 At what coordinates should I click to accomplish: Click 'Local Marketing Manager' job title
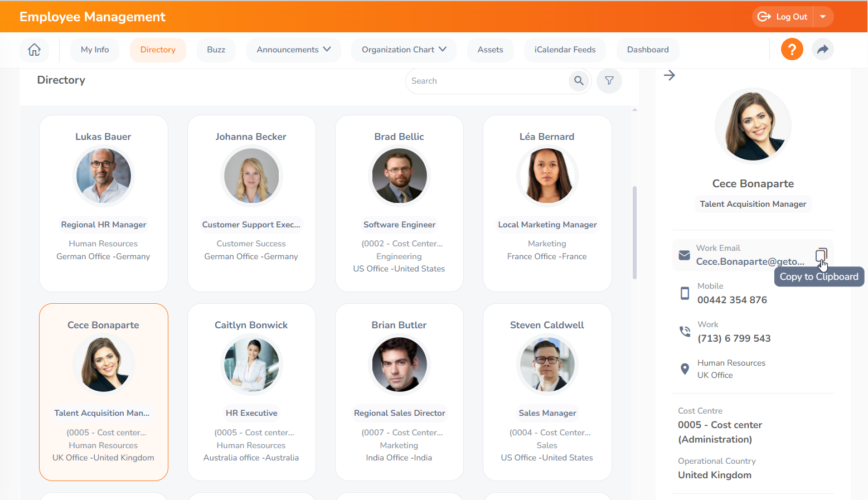[547, 225]
